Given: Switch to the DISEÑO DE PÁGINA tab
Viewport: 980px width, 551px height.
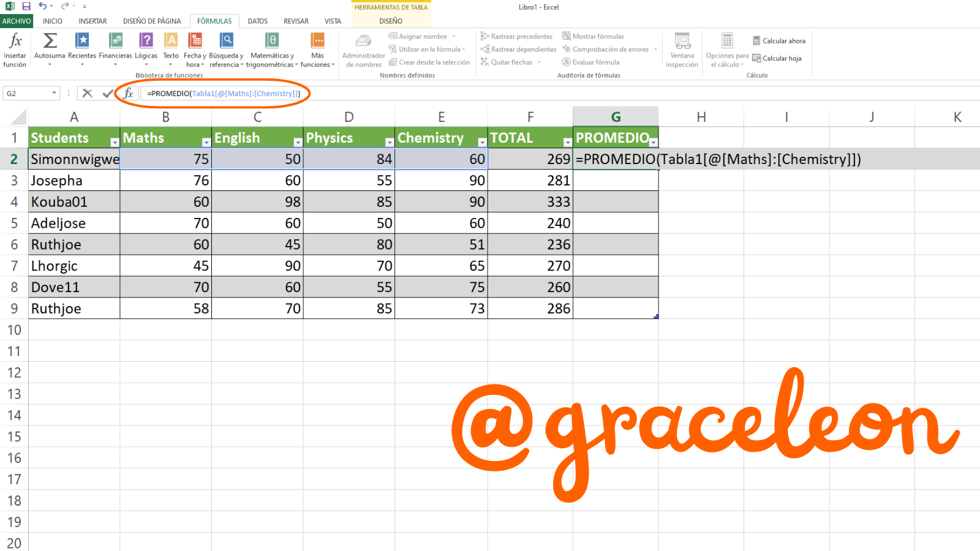Looking at the screenshot, I should (152, 21).
